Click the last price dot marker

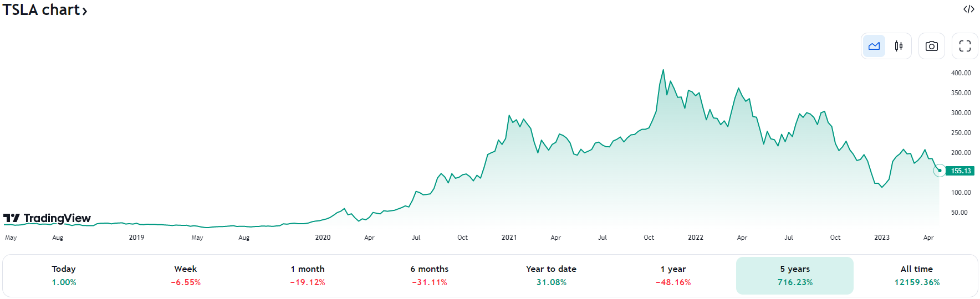tap(940, 171)
